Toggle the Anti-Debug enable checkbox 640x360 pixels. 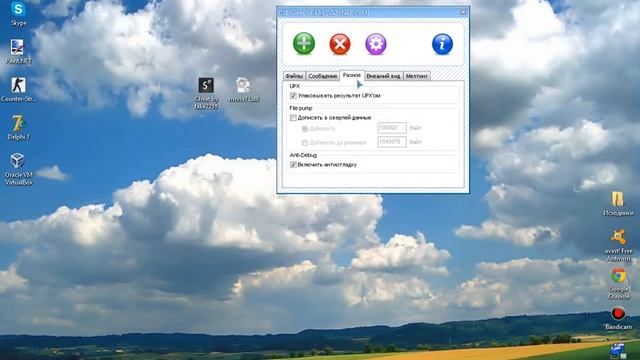[293, 164]
